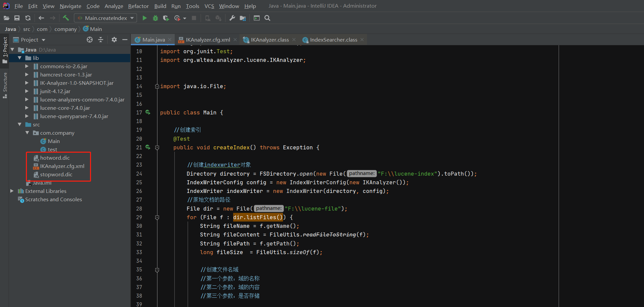Open the 1: Project tool window tab
Viewport: 644px width, 307px height.
[5, 50]
